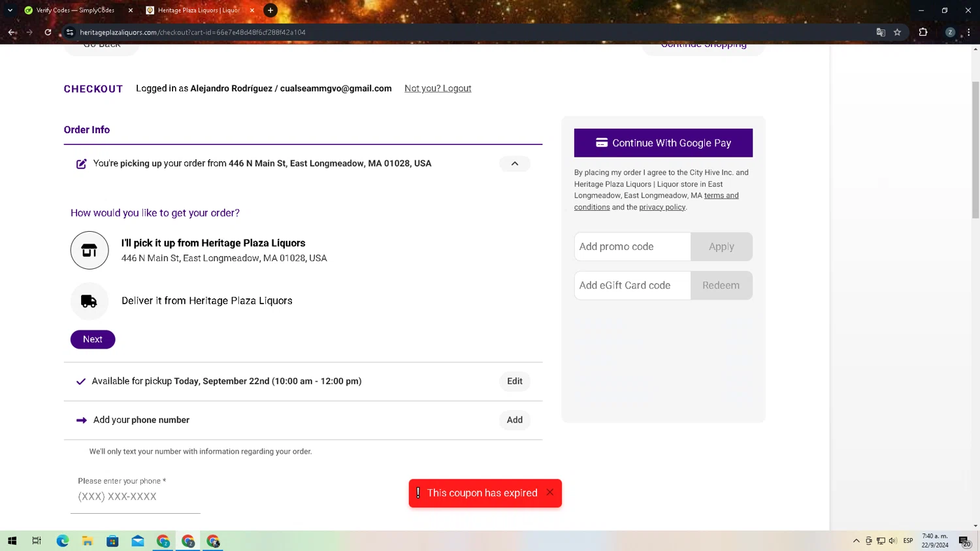Click Continue With Google Pay
The height and width of the screenshot is (551, 980).
tap(663, 143)
